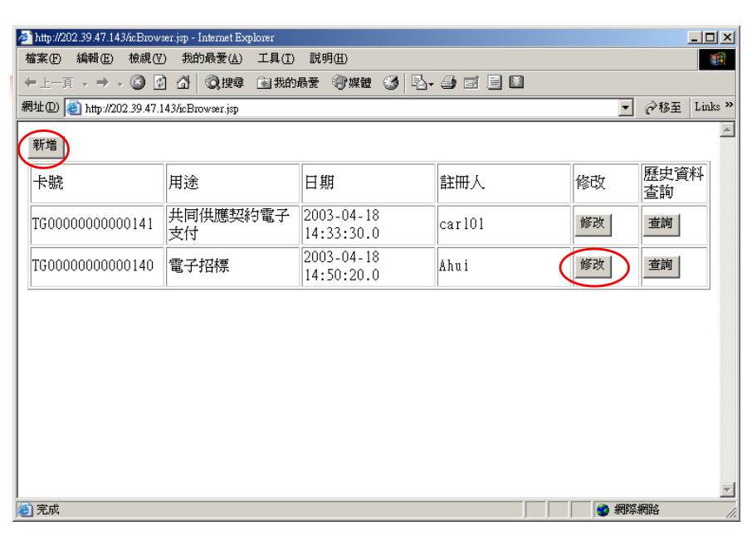Click the History clock icon
Image resolution: width=747 pixels, height=560 pixels.
[x=391, y=83]
